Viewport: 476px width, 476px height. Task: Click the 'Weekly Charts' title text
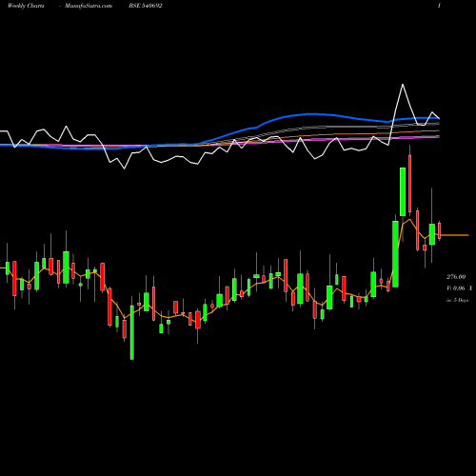click(26, 6)
